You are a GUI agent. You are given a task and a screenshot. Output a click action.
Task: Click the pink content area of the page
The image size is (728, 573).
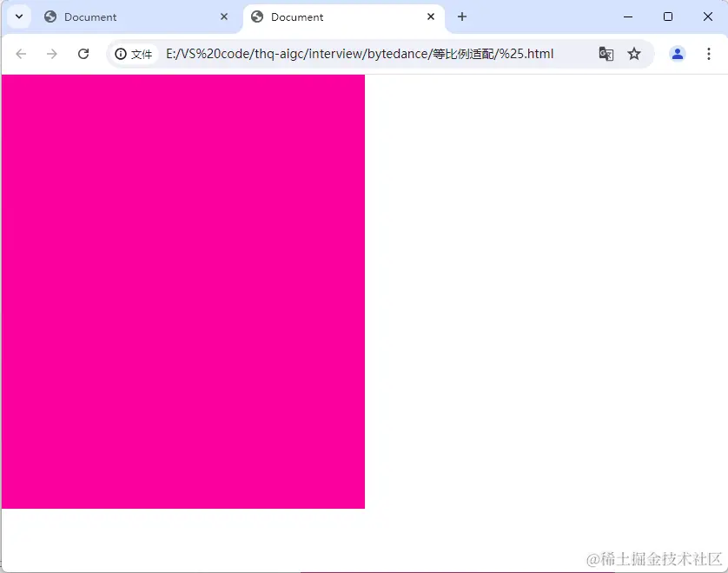pyautogui.click(x=182, y=291)
